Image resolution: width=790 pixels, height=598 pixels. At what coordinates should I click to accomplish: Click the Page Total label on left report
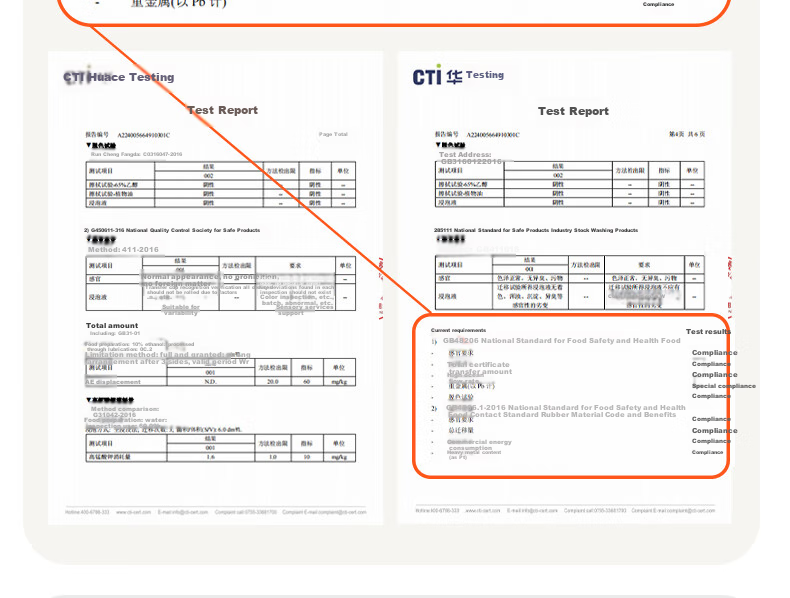(x=333, y=134)
